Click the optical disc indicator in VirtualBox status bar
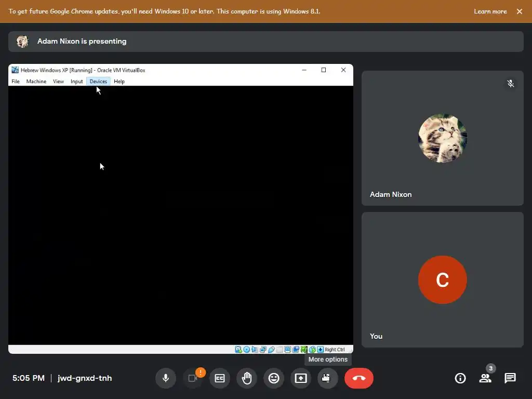The height and width of the screenshot is (399, 532). pos(247,350)
